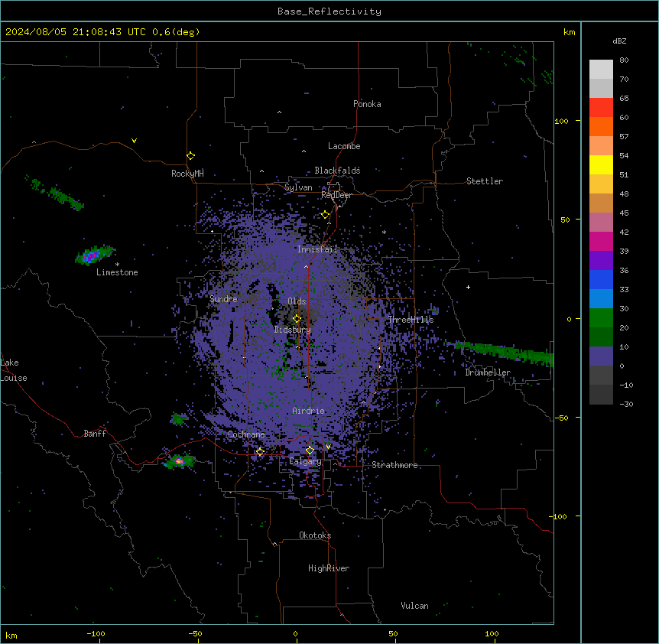Select the red 65 dBZ legend swatch
Image resolution: width=659 pixels, height=644 pixels.
pos(601,108)
